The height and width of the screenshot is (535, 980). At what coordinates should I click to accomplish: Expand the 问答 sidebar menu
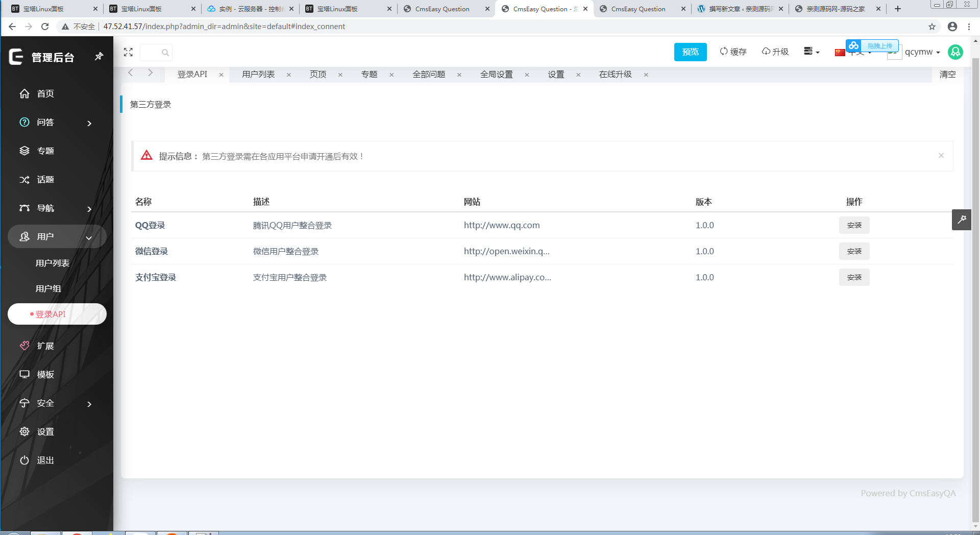coord(57,122)
